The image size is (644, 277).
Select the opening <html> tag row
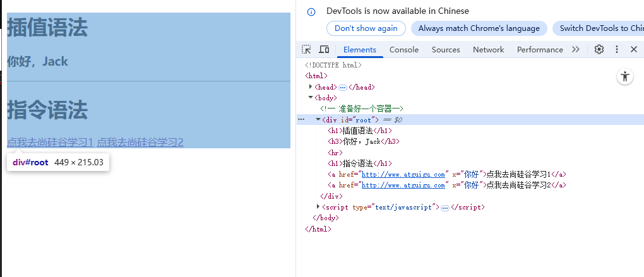point(316,76)
